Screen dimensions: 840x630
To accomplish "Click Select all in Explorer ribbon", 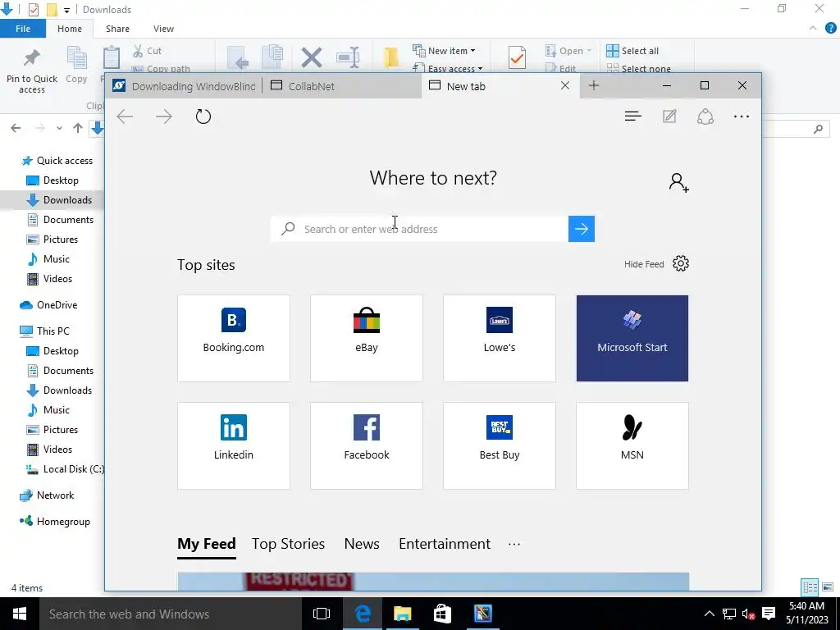I will pos(632,51).
